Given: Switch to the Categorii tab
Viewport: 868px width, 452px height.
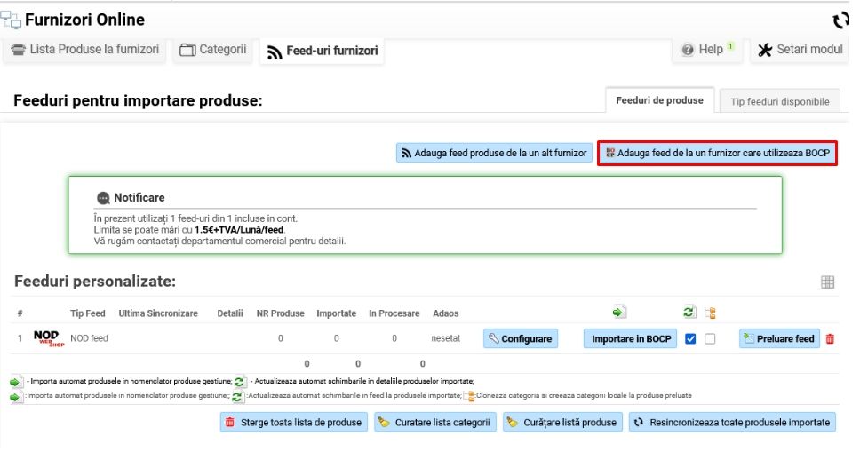Looking at the screenshot, I should (212, 50).
